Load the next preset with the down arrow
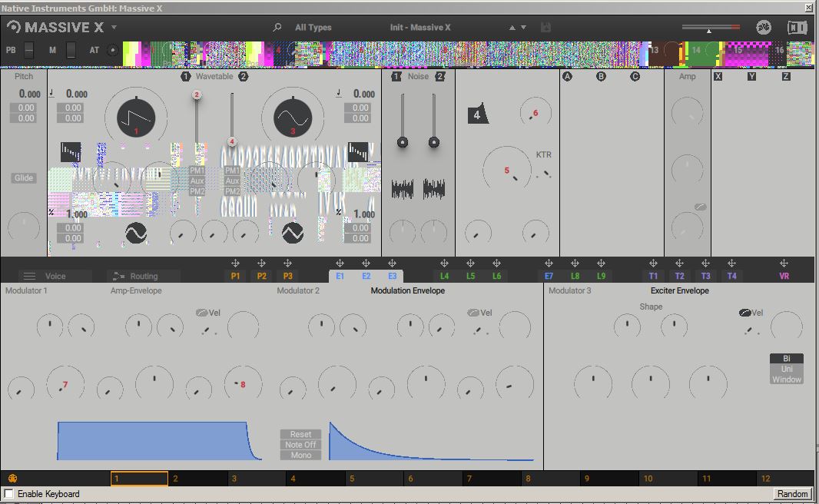Image resolution: width=819 pixels, height=504 pixels. click(523, 28)
